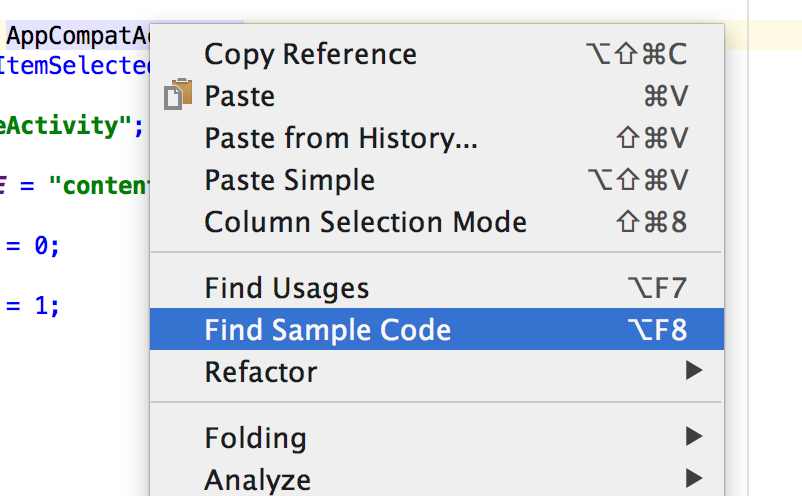Click the "= 1;" code line
The image size is (802, 496).
pyautogui.click(x=33, y=306)
